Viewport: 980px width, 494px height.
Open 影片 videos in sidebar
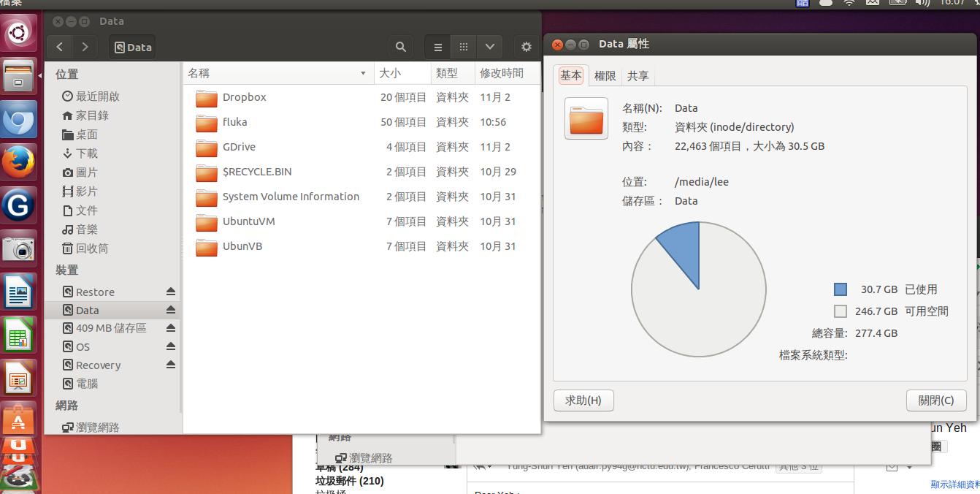pyautogui.click(x=80, y=191)
